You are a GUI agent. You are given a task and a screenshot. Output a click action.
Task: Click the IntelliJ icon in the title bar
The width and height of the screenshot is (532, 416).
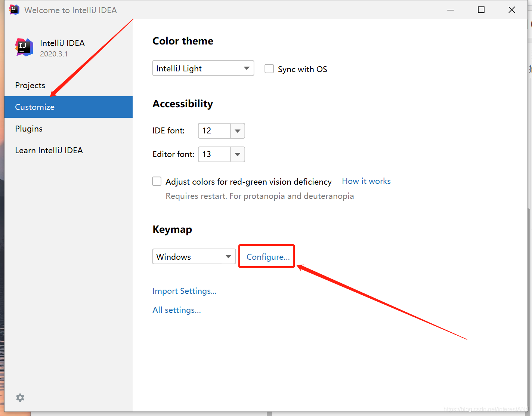(14, 10)
